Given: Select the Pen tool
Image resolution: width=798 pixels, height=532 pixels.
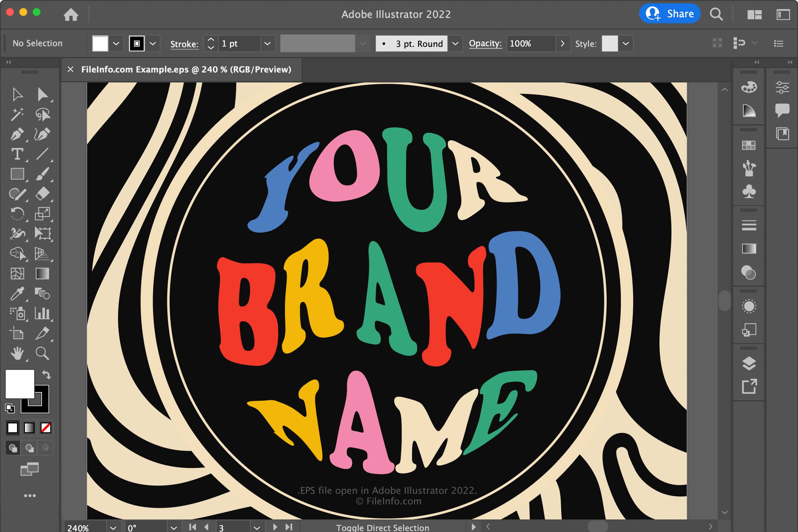Looking at the screenshot, I should [17, 134].
